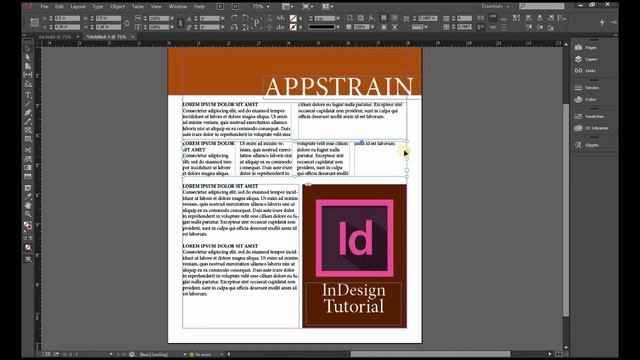Image resolution: width=640 pixels, height=360 pixels.
Task: Toggle constrain width and height link
Action: 127,23
